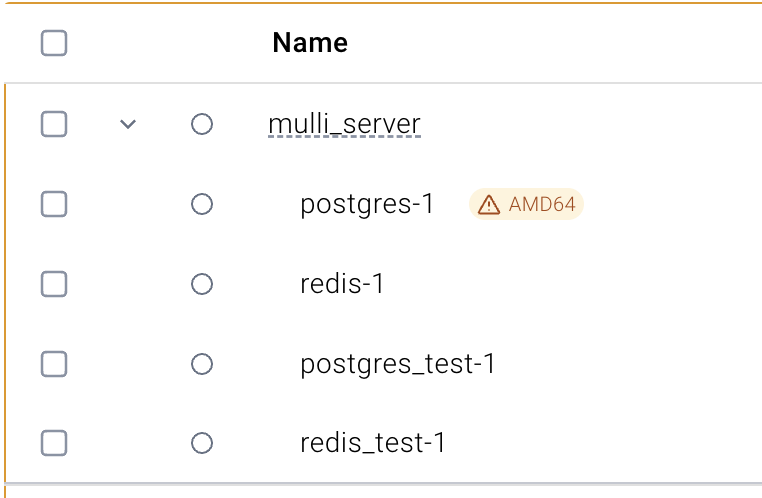This screenshot has height=498, width=762.
Task: Sort by the Name column header
Action: pos(310,43)
